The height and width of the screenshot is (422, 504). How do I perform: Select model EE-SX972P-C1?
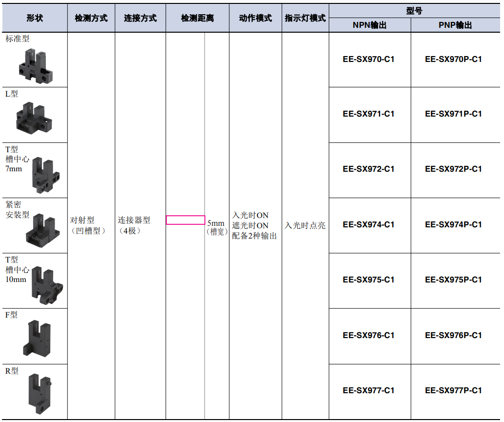click(x=453, y=169)
